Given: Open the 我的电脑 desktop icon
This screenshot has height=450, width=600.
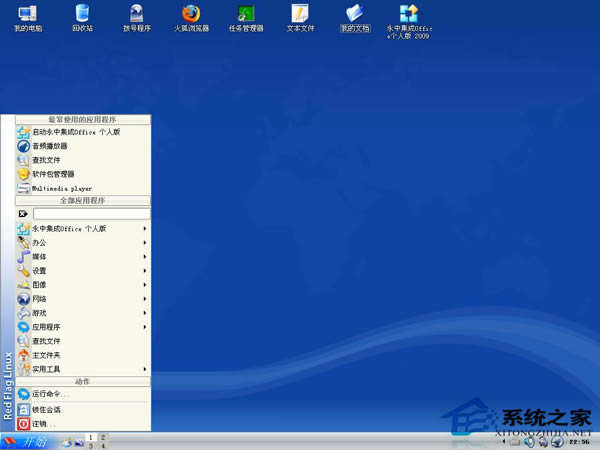Looking at the screenshot, I should [28, 18].
